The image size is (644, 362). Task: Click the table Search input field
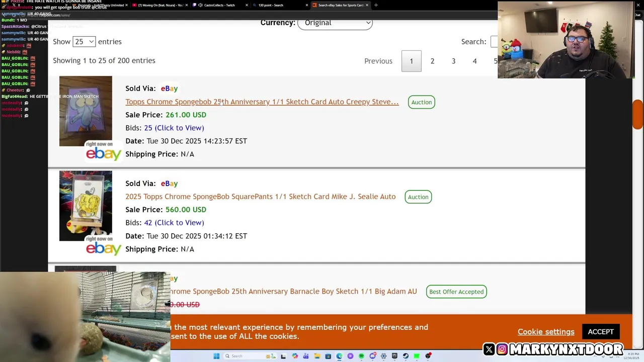494,42
